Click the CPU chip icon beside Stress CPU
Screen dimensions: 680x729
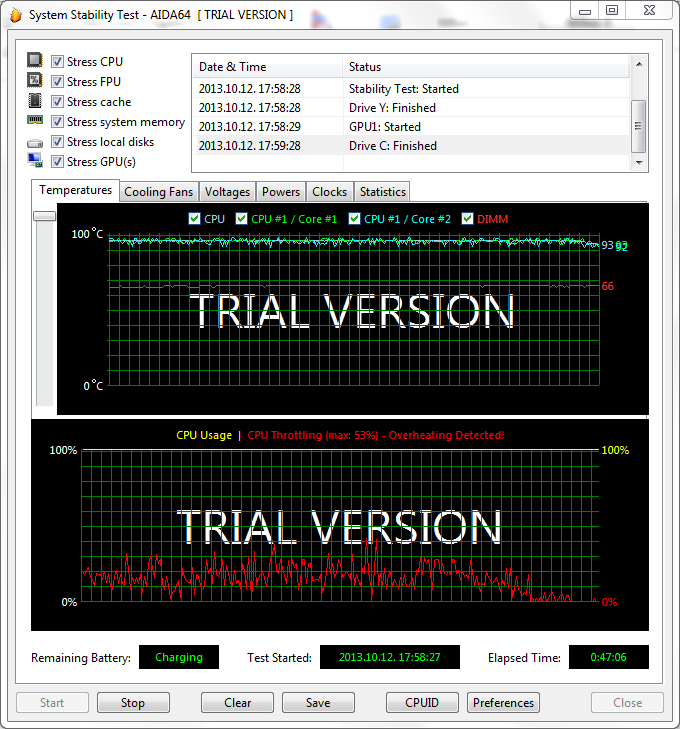34,60
